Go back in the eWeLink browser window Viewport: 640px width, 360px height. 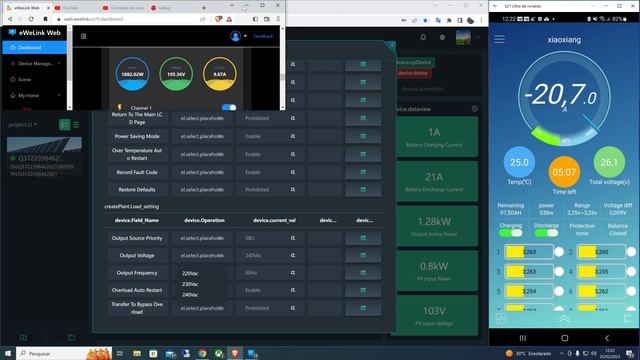[10, 19]
